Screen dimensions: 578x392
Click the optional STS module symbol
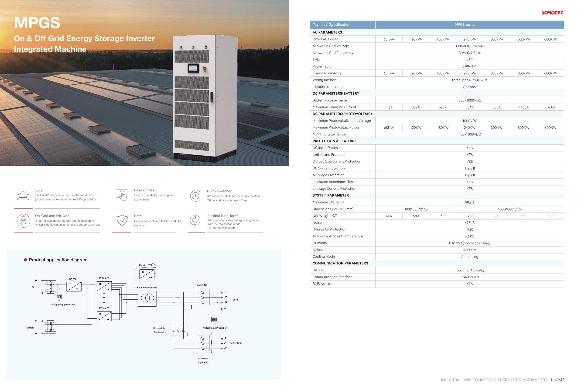(178, 331)
